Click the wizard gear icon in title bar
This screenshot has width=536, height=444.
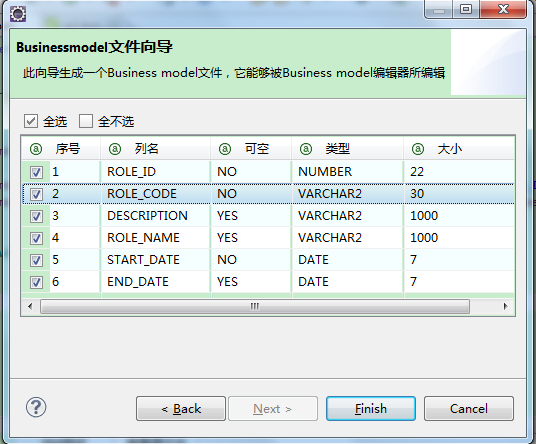(18, 14)
